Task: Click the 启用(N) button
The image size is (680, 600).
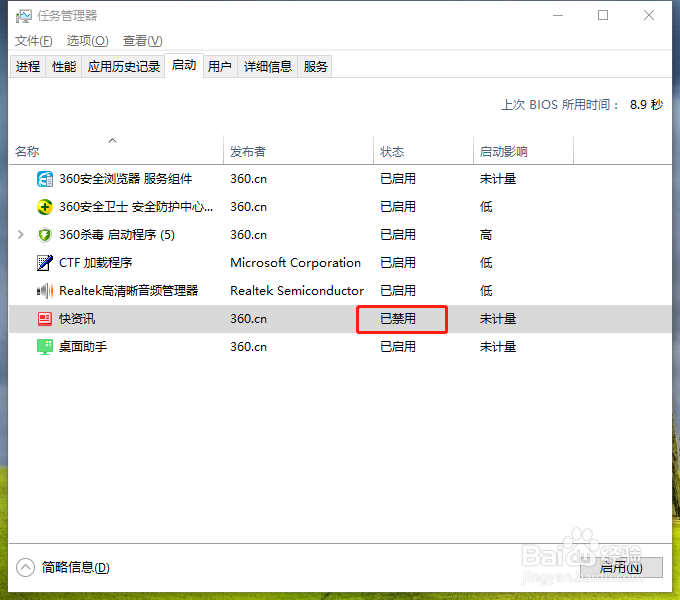Action: (621, 567)
